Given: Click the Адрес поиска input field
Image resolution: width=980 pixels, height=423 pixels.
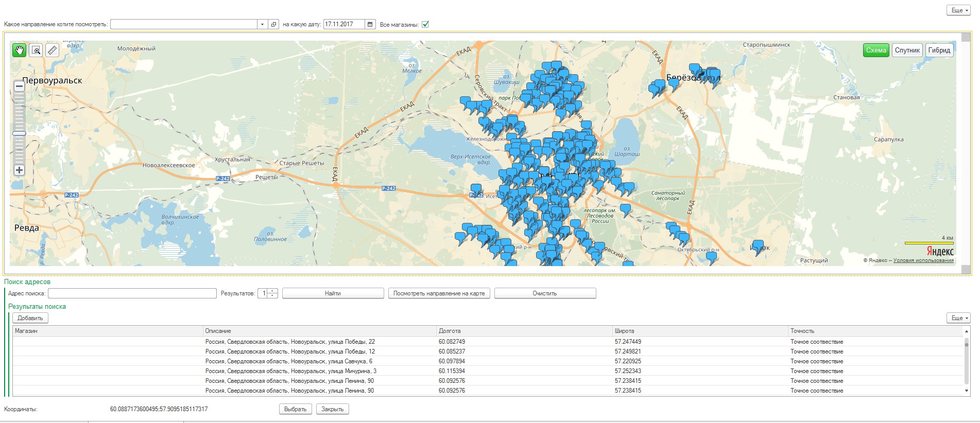Looking at the screenshot, I should [132, 293].
